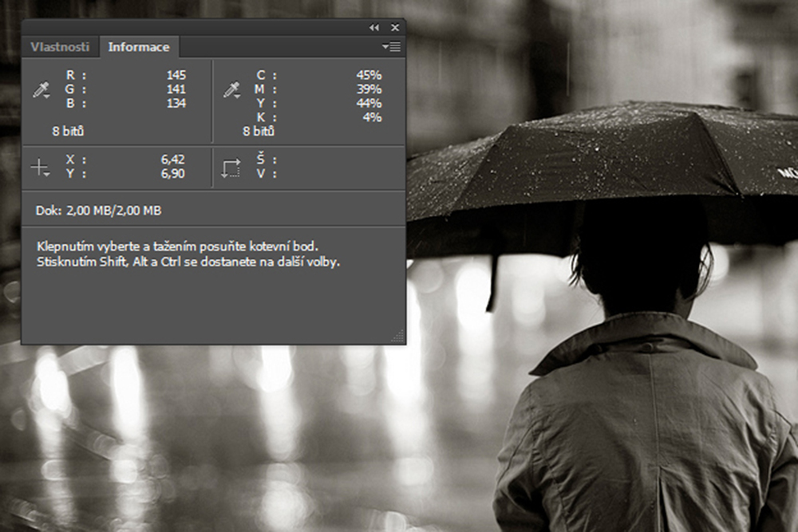Select the Informace tab
The image size is (798, 532).
point(139,47)
